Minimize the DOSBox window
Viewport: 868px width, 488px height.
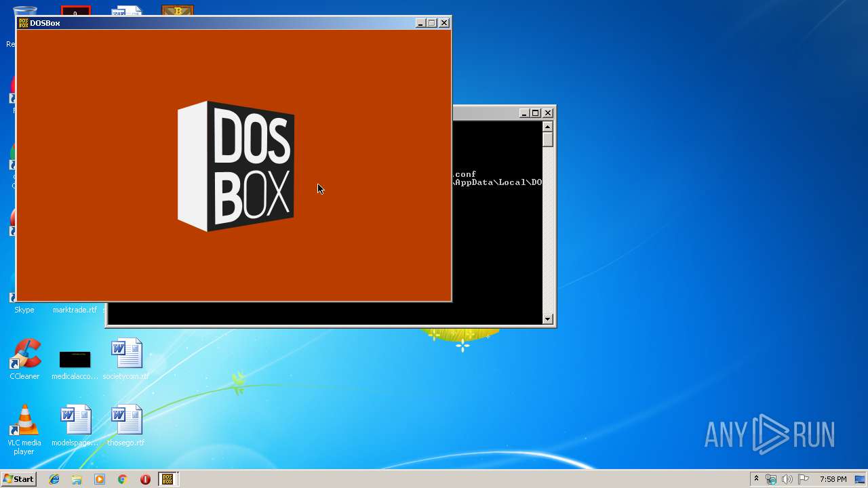[x=420, y=23]
